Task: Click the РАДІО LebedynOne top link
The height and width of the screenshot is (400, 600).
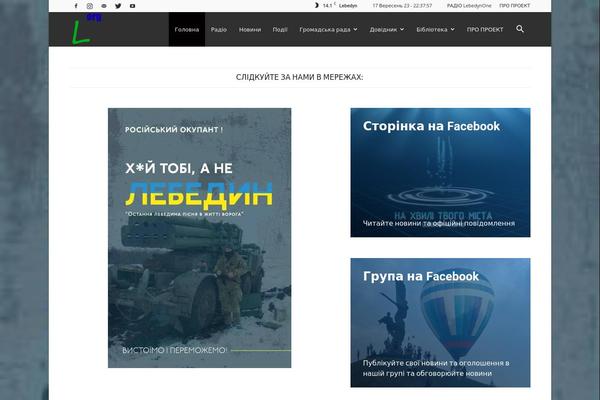Action: coord(469,6)
